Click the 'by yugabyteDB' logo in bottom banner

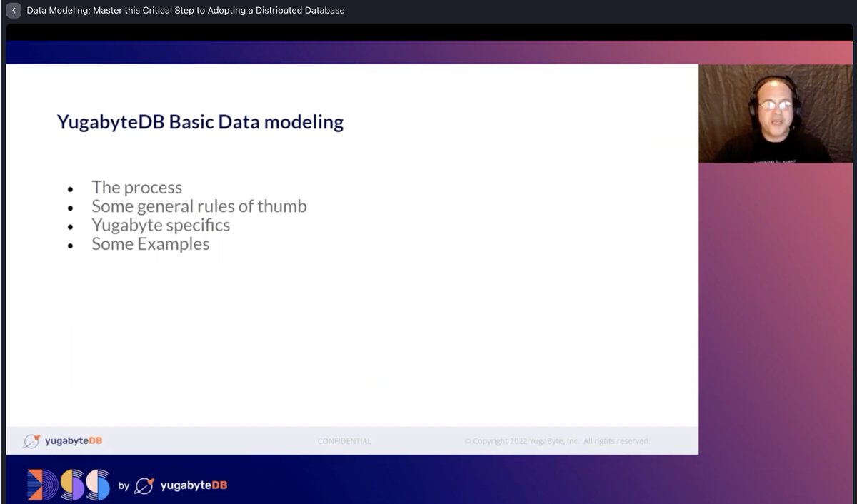172,485
